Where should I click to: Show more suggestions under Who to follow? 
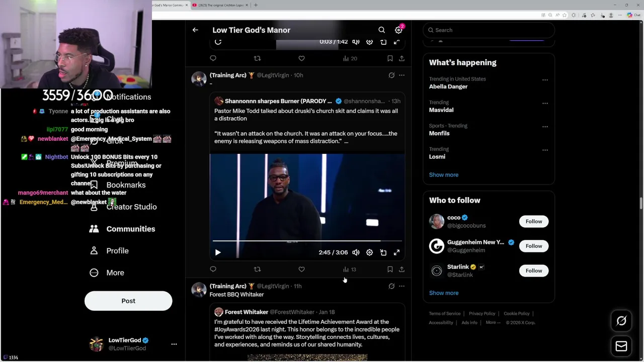point(444,293)
